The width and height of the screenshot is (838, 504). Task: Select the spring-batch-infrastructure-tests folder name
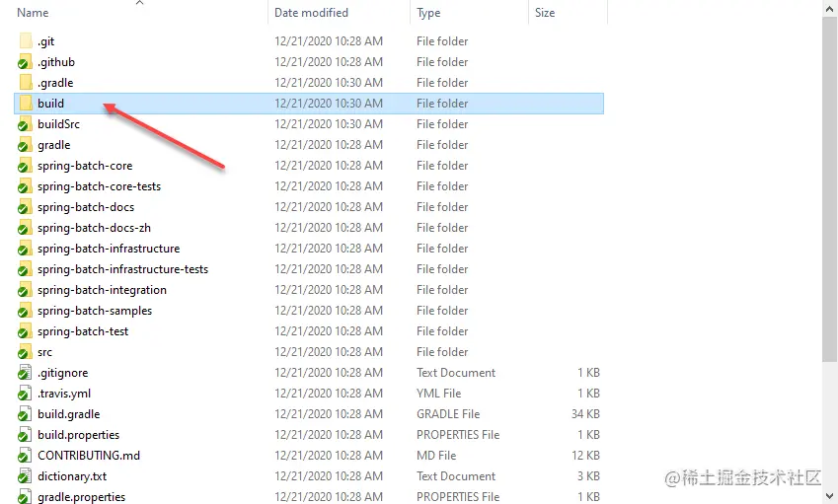123,269
